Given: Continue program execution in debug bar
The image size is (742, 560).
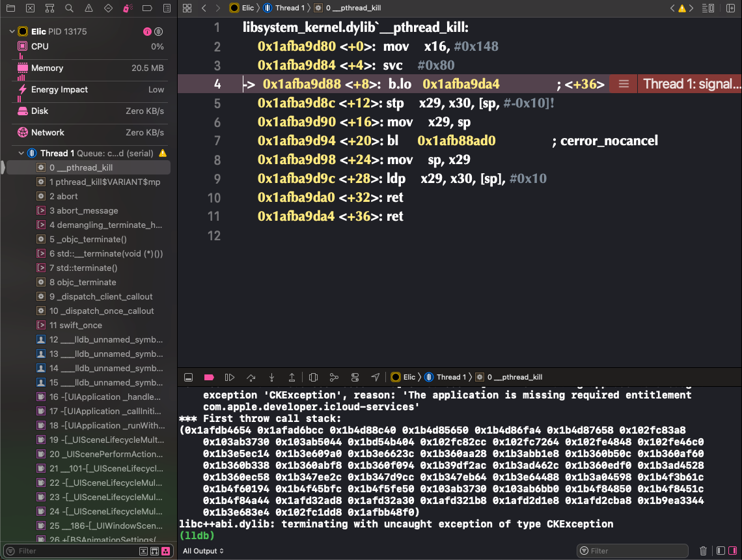Looking at the screenshot, I should (x=230, y=377).
